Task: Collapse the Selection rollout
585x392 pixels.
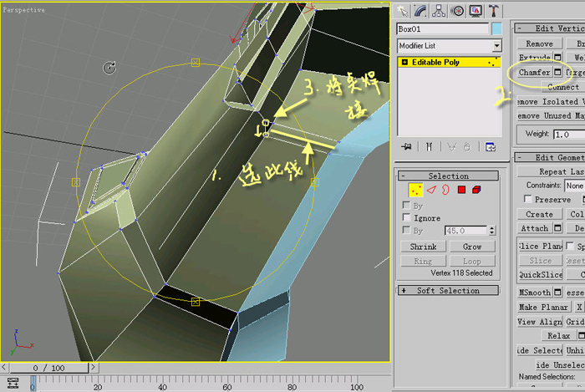Action: tap(448, 176)
